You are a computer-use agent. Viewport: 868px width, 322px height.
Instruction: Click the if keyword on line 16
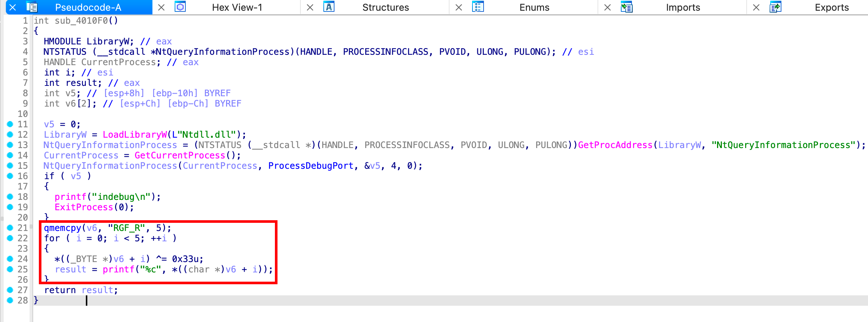(x=49, y=176)
